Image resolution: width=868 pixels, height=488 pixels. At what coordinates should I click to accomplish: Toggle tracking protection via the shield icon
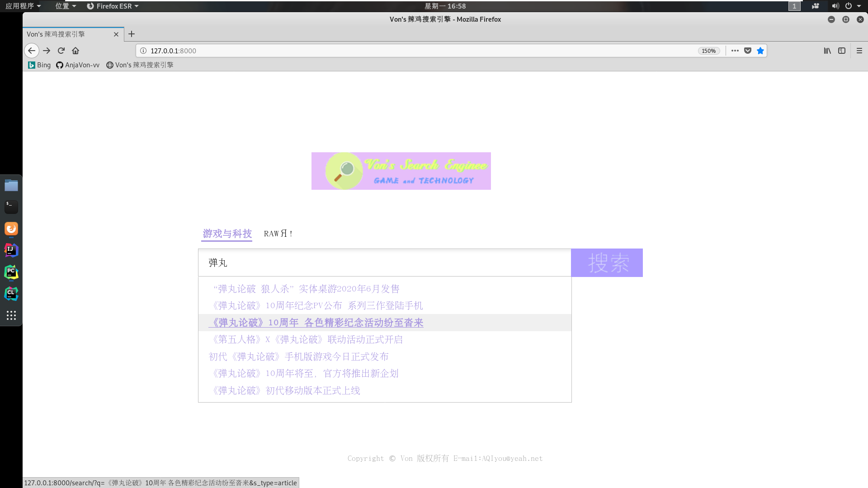747,51
